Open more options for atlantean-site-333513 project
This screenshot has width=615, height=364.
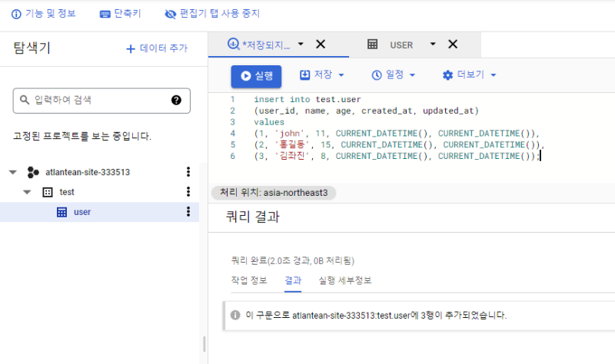point(188,172)
